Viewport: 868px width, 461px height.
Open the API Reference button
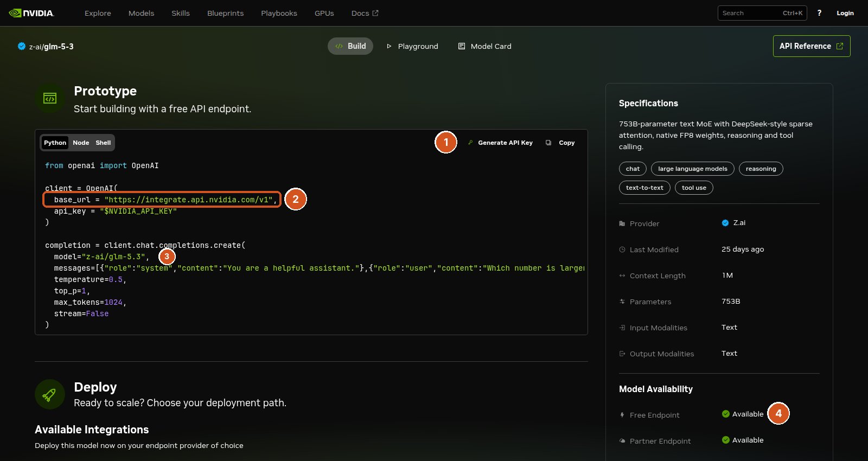(x=812, y=46)
